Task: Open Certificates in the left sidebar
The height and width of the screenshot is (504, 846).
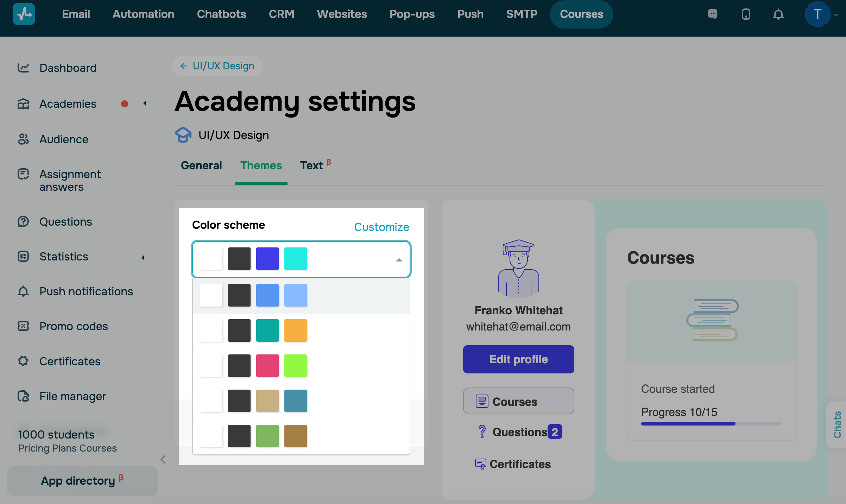Action: [70, 361]
